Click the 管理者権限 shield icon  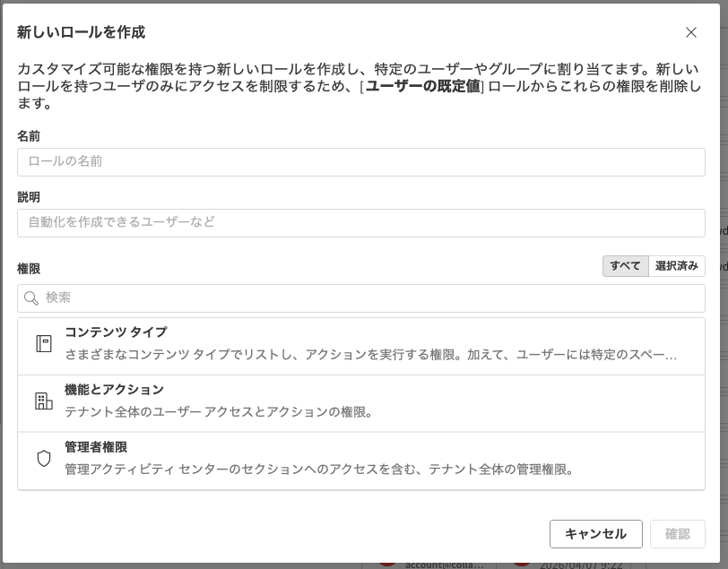43,458
